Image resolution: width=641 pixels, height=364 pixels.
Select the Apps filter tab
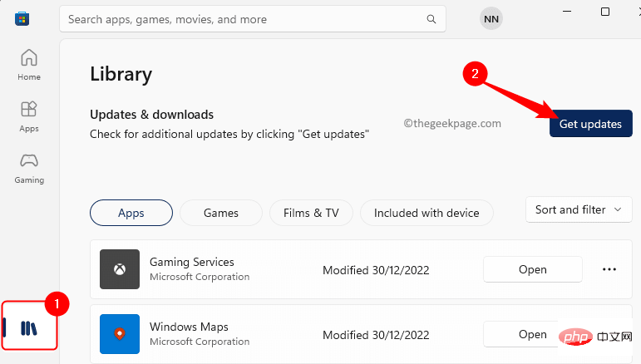(131, 213)
